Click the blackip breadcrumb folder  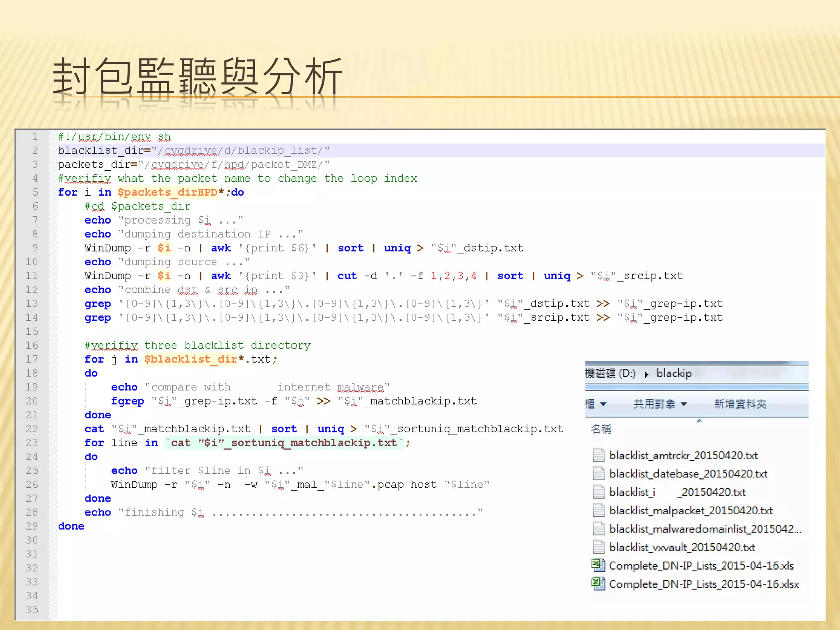(x=674, y=373)
